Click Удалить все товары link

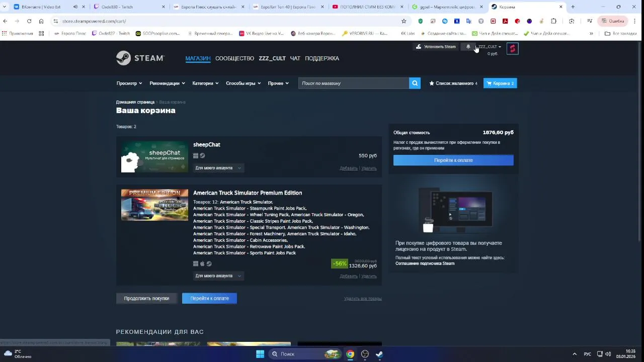(363, 299)
